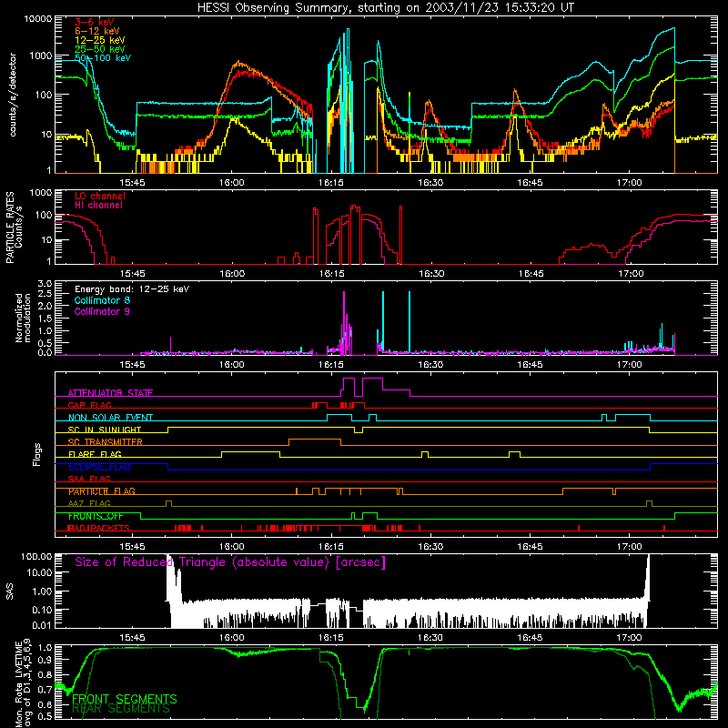Image resolution: width=728 pixels, height=728 pixels.
Task: Click the SC IN SUNLIGHT flag label
Action: point(105,430)
